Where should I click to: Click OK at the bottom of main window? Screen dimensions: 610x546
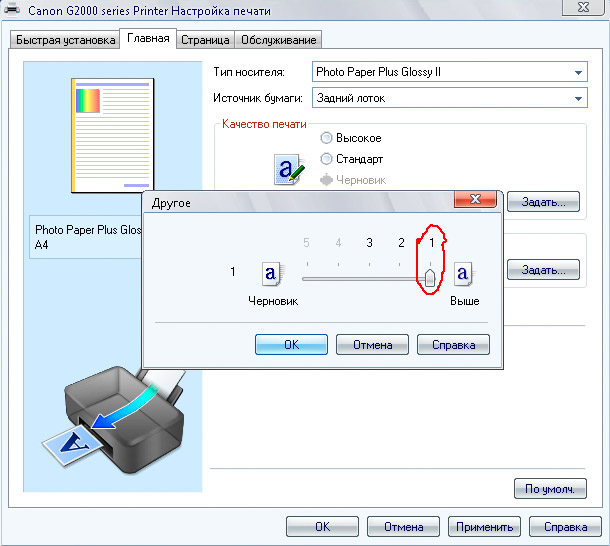tap(323, 527)
